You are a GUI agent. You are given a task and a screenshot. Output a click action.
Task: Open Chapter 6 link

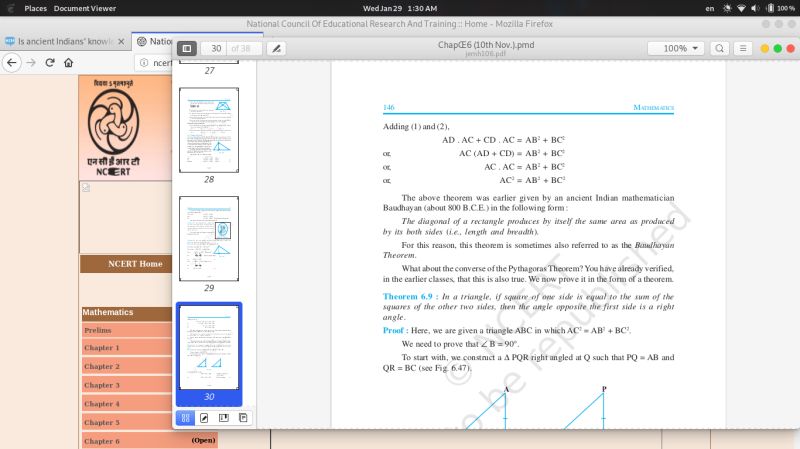pos(102,441)
